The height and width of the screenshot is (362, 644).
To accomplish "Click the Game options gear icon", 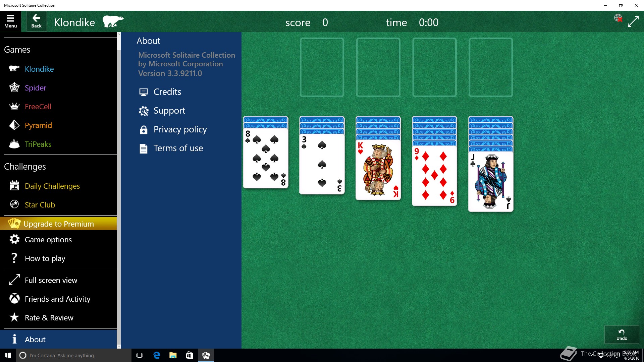I will point(14,239).
